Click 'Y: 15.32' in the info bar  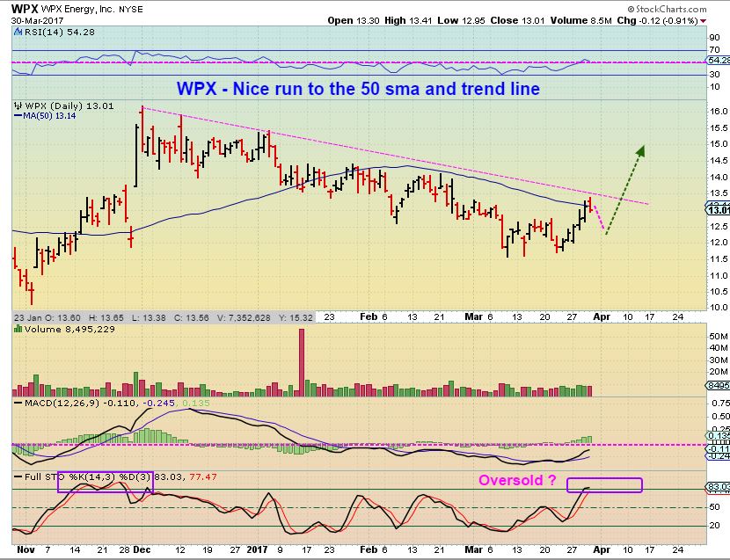pyautogui.click(x=296, y=317)
